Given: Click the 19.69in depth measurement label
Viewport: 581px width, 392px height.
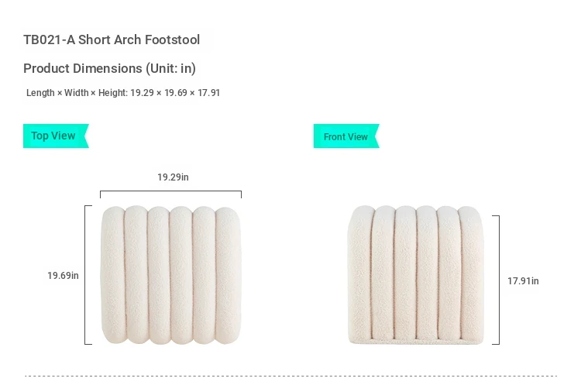Looking at the screenshot, I should click(63, 276).
